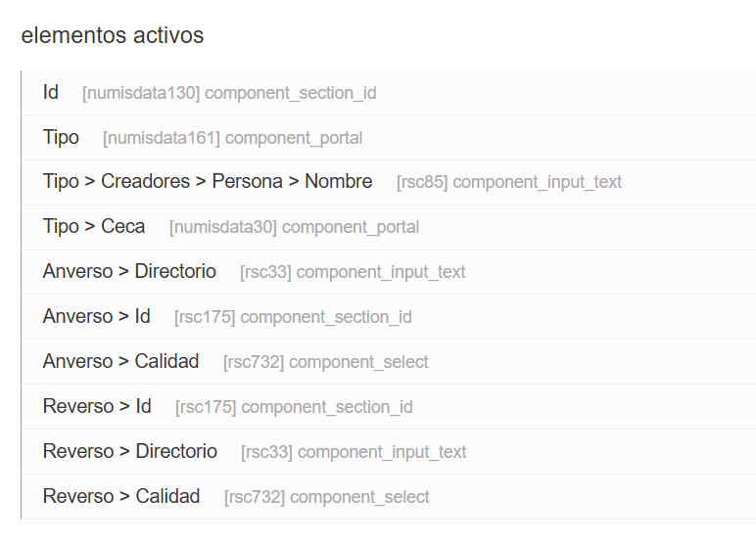Select the 'Reverso > Calidad' element
This screenshot has height=543, width=756.
click(x=121, y=497)
